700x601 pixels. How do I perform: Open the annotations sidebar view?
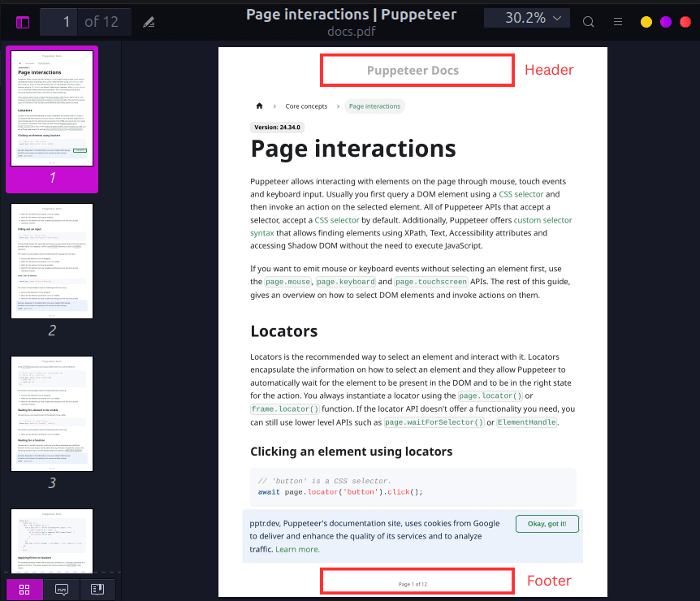[x=62, y=590]
